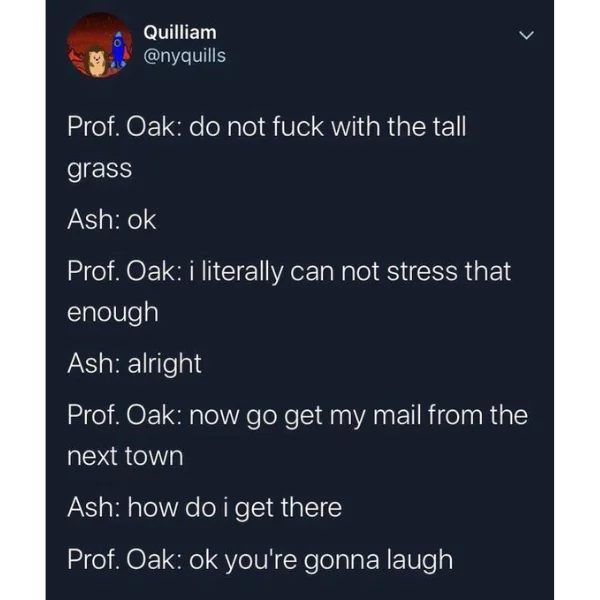The height and width of the screenshot is (600, 600).
Task: Click "do not fuck with the tall" line
Action: (328, 126)
